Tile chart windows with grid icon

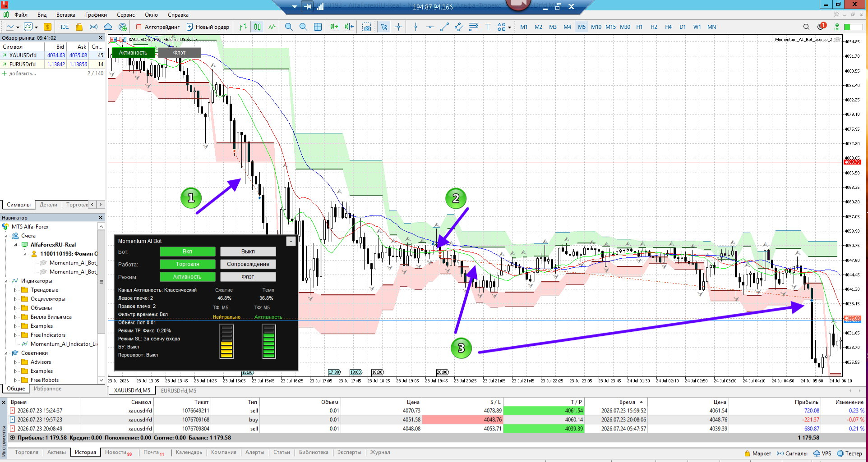[318, 27]
